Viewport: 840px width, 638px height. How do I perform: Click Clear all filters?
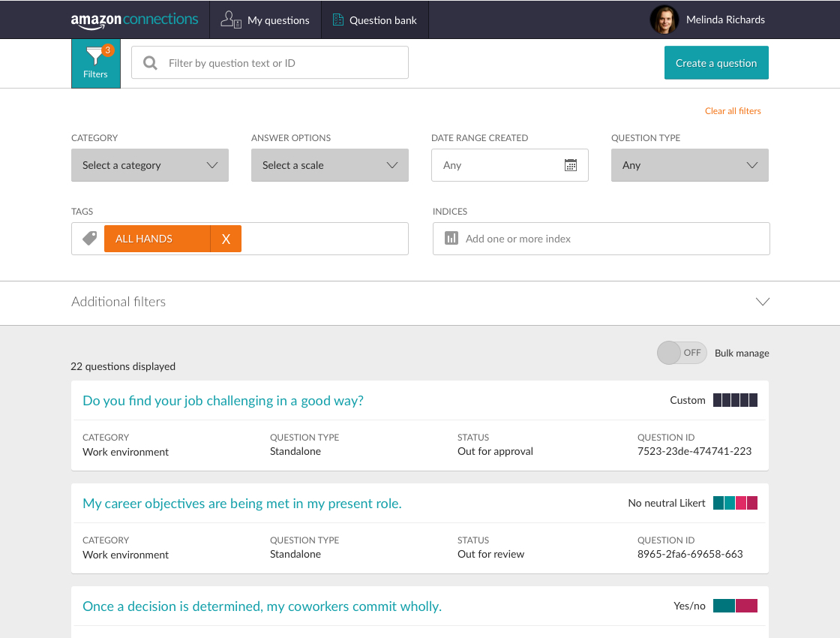coord(733,110)
